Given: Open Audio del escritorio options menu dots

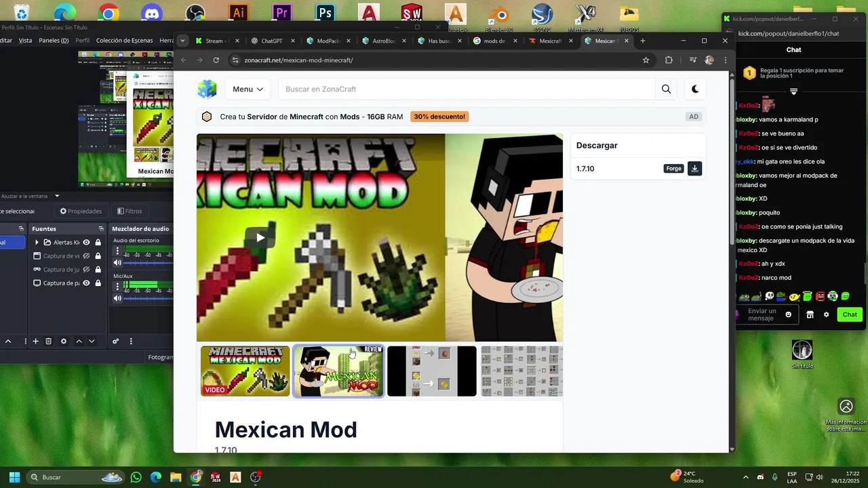Looking at the screenshot, I should point(117,251).
